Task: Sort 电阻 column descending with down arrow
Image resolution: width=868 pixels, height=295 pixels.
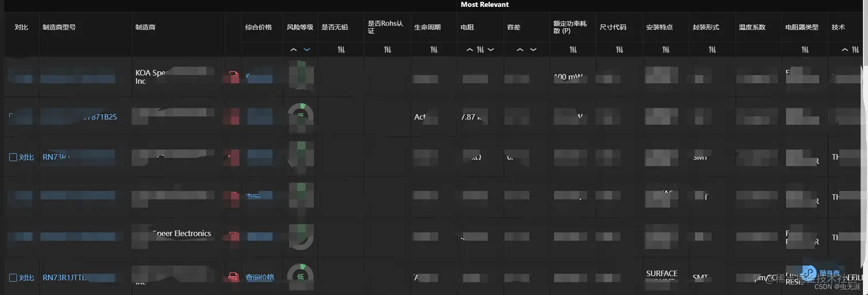Action: point(491,50)
